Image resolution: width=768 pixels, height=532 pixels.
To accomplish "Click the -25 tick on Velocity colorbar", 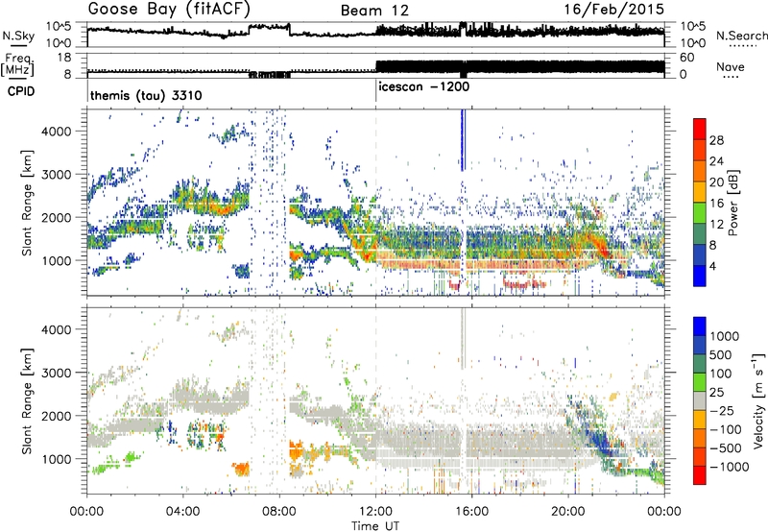I will tap(722, 411).
